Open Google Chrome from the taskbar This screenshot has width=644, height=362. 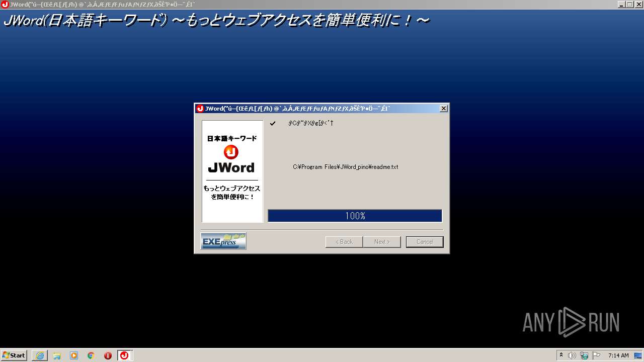click(x=91, y=355)
